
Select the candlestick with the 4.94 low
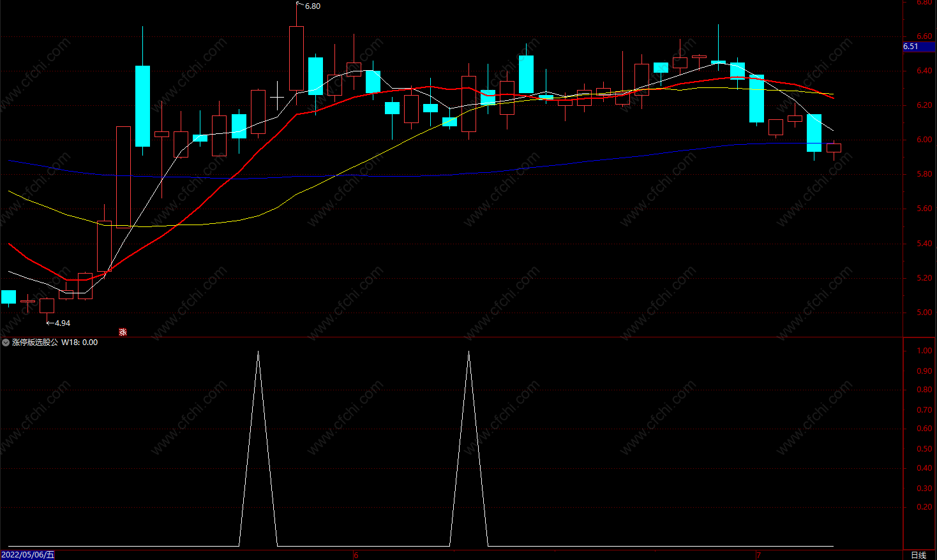[x=47, y=306]
